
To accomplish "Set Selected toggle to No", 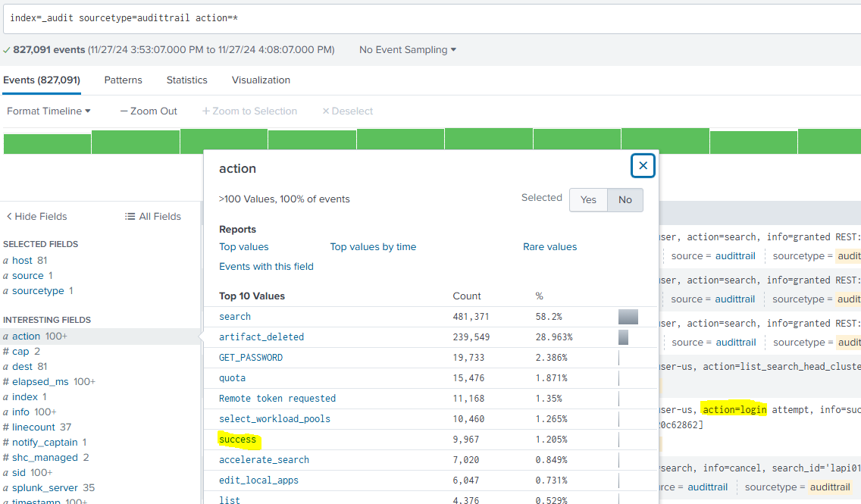I will (625, 200).
